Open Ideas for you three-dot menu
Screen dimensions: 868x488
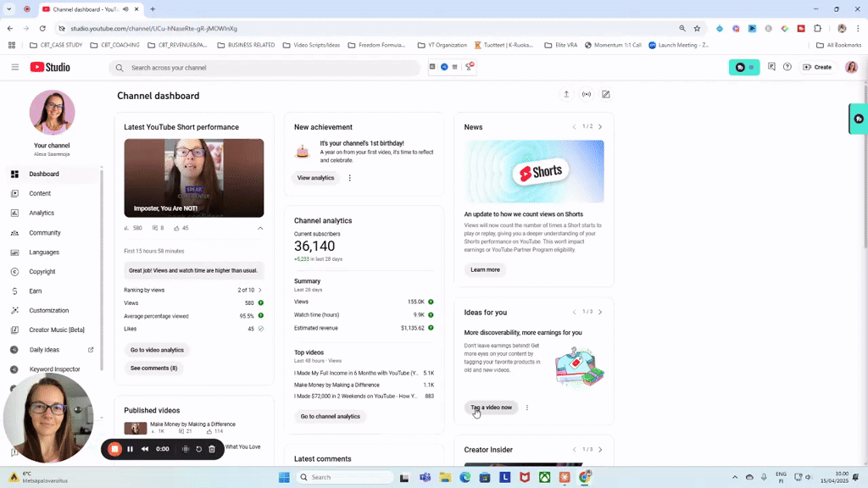527,408
